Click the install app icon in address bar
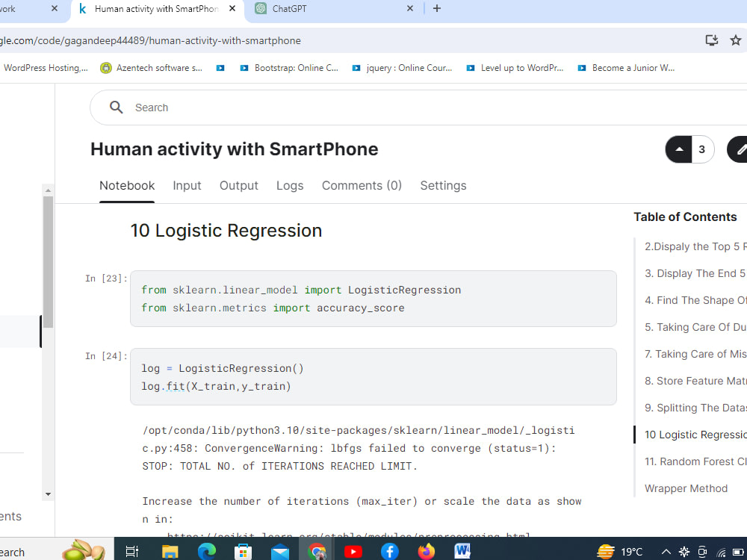This screenshot has height=560, width=747. tap(712, 40)
